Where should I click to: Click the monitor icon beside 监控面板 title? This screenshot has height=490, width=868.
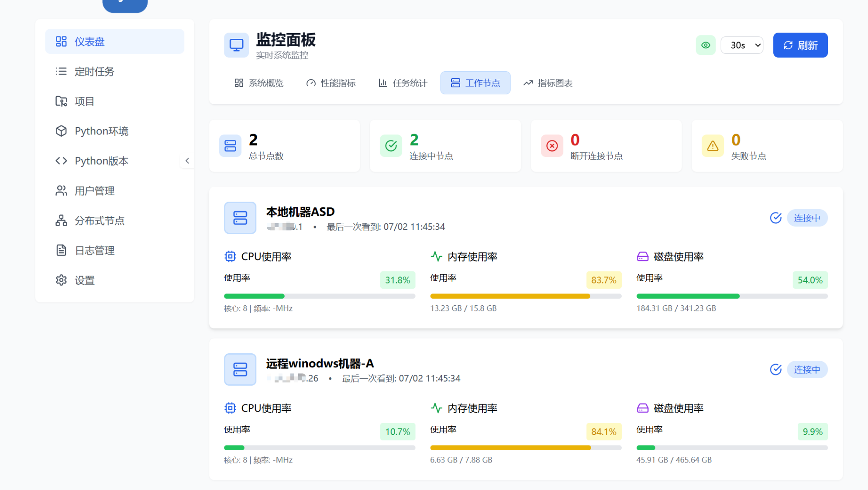point(236,45)
